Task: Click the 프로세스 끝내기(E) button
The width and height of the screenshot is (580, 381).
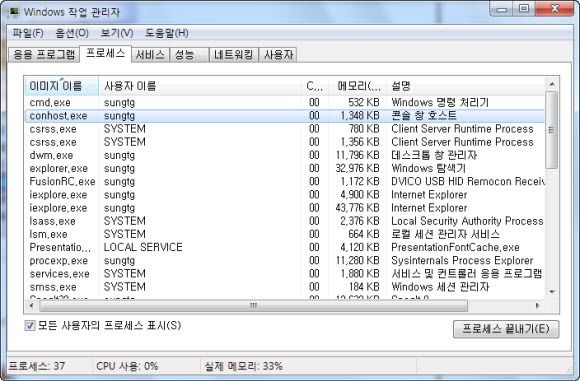Action: [506, 329]
